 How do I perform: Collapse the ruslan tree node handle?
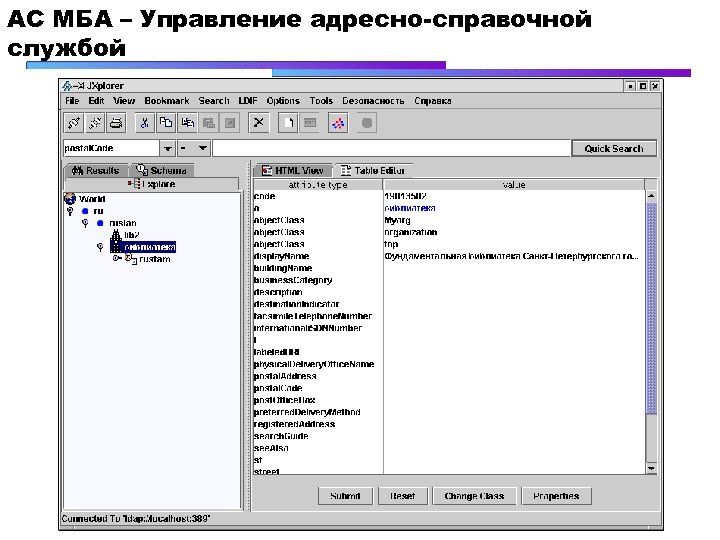click(x=85, y=223)
